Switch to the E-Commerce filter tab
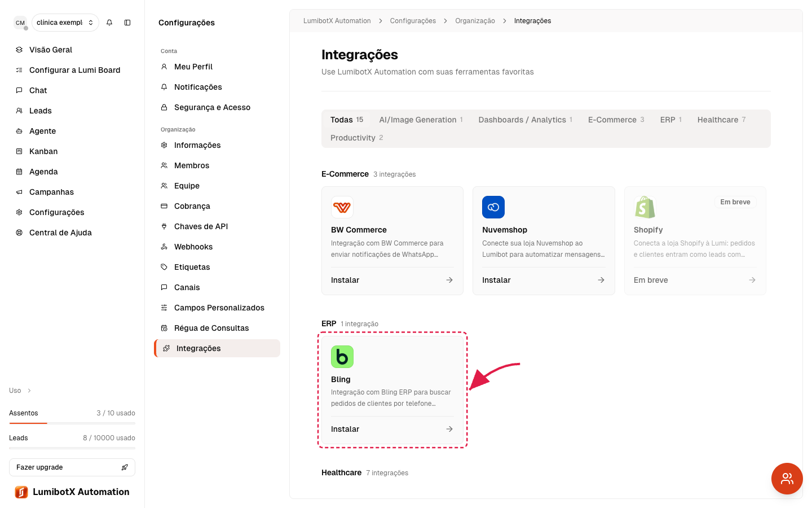The height and width of the screenshot is (508, 812). click(616, 120)
